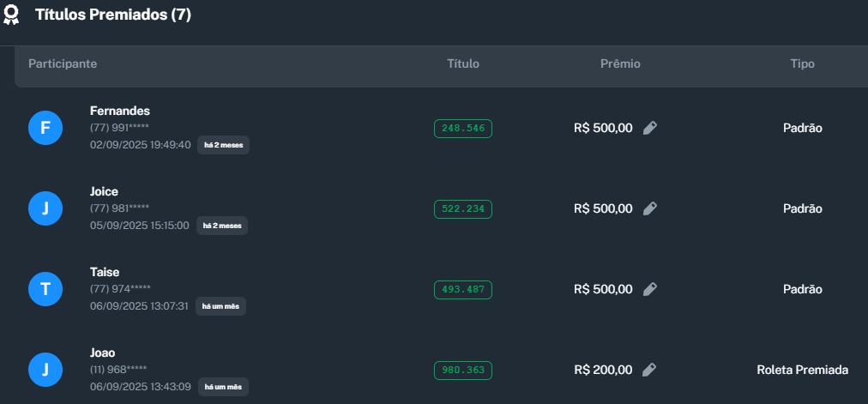The height and width of the screenshot is (404, 868).
Task: Edit Taise's prize using the pencil icon
Action: click(650, 289)
